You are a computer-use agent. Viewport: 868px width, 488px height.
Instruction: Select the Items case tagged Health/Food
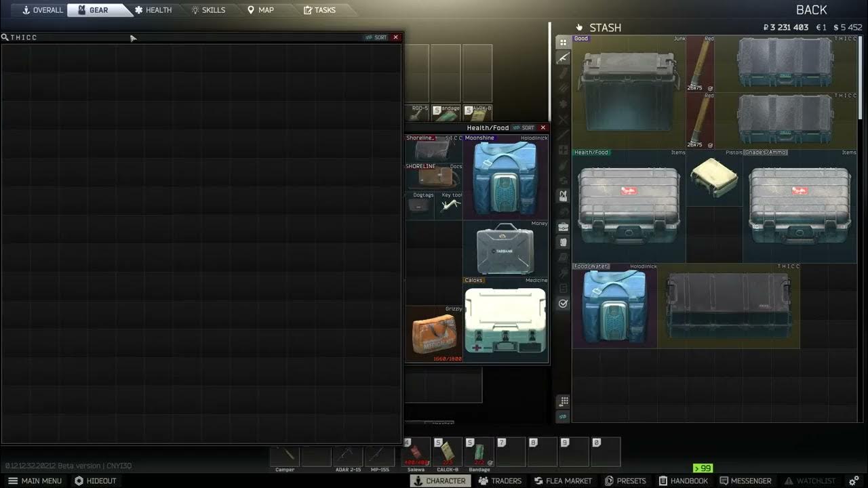pos(629,206)
